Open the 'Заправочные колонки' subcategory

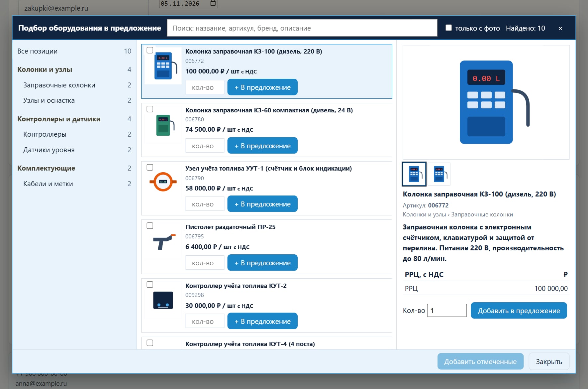tap(74, 85)
